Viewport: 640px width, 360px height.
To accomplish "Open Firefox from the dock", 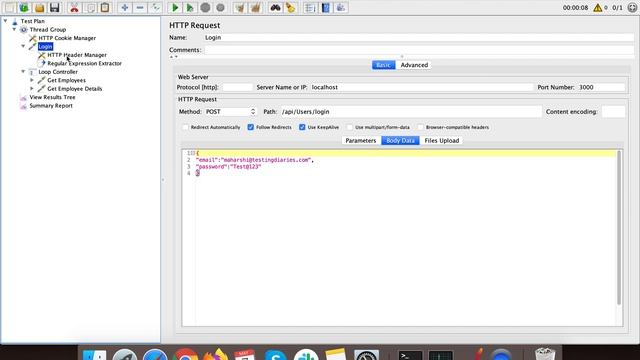I will pyautogui.click(x=215, y=354).
